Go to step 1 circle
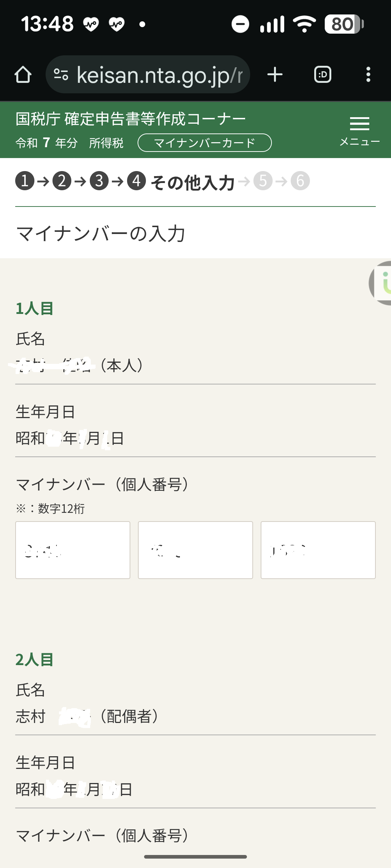 [x=25, y=181]
